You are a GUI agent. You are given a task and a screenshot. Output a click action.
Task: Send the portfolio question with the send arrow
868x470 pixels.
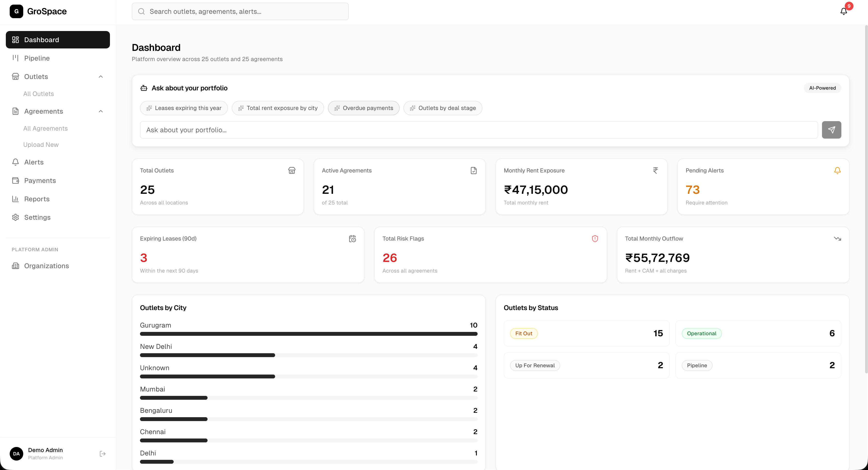point(831,129)
